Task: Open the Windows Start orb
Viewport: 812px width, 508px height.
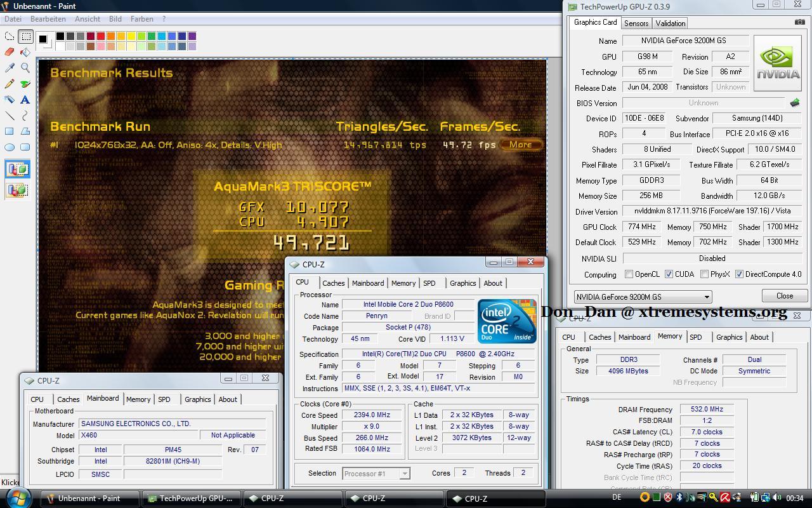Action: click(18, 497)
